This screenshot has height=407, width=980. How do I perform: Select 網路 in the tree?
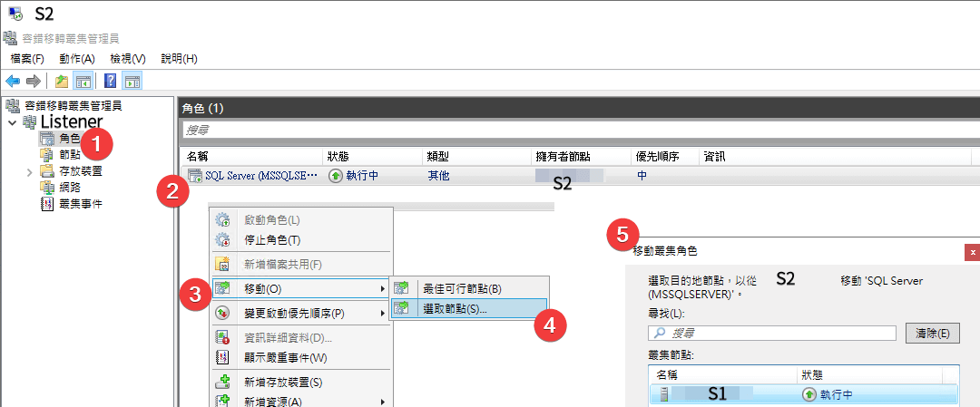tap(69, 187)
